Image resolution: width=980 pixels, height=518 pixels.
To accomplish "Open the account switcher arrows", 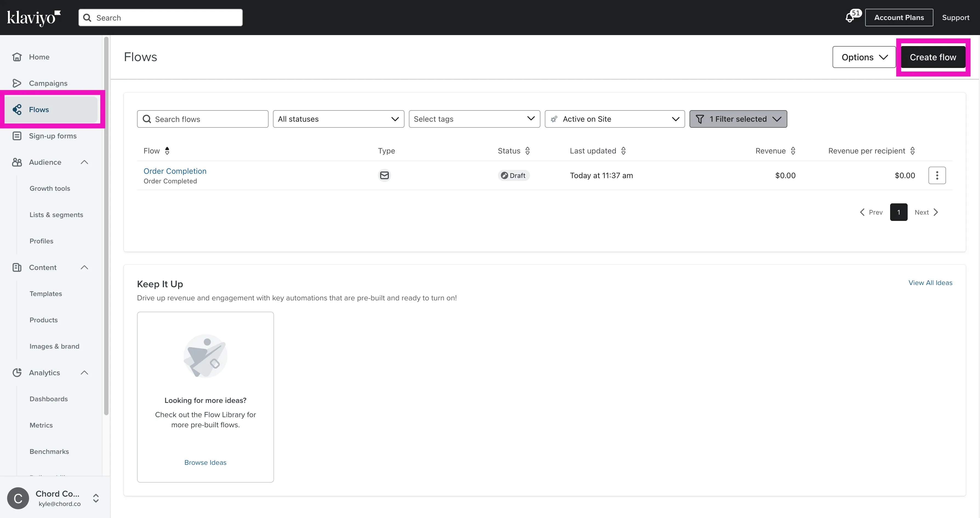I will point(96,498).
